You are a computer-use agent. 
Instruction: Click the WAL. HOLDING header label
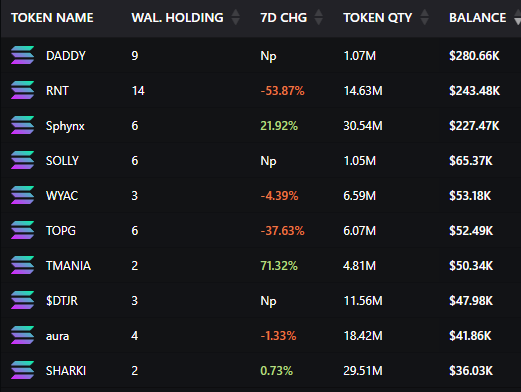[177, 18]
